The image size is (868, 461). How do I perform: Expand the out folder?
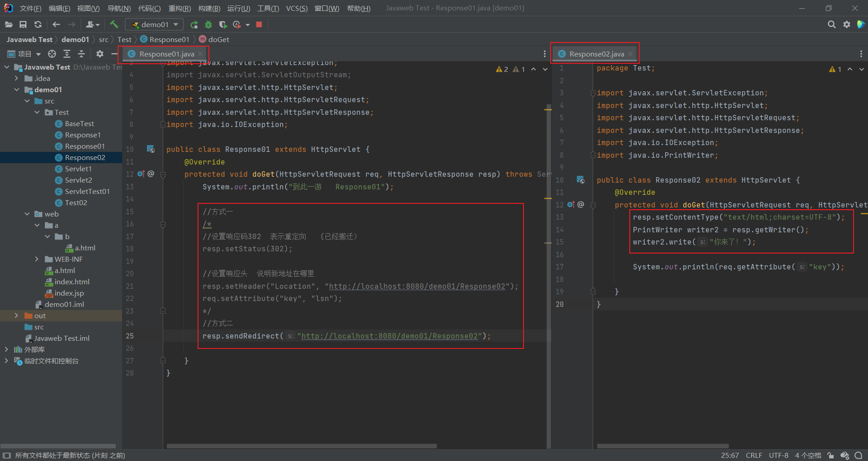[x=17, y=315]
